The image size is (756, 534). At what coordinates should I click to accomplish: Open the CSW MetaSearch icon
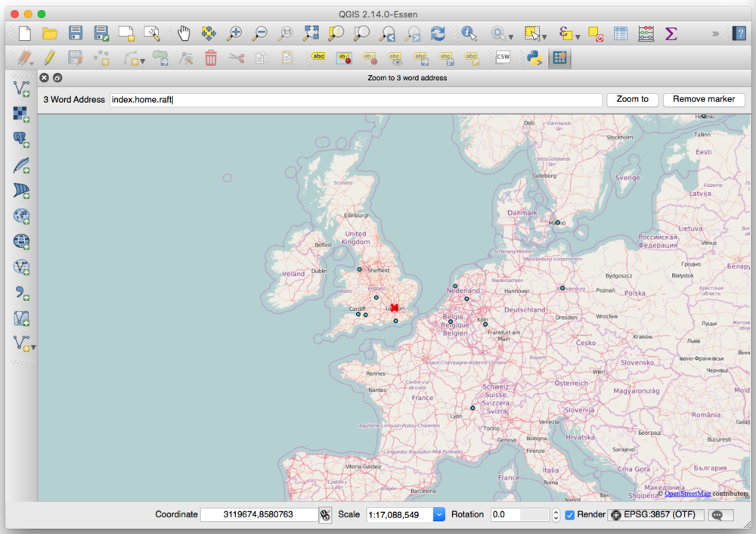click(503, 57)
